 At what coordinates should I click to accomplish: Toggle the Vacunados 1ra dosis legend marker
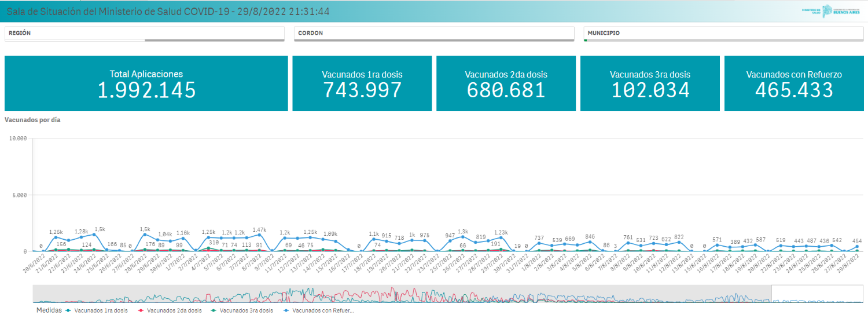pyautogui.click(x=69, y=311)
